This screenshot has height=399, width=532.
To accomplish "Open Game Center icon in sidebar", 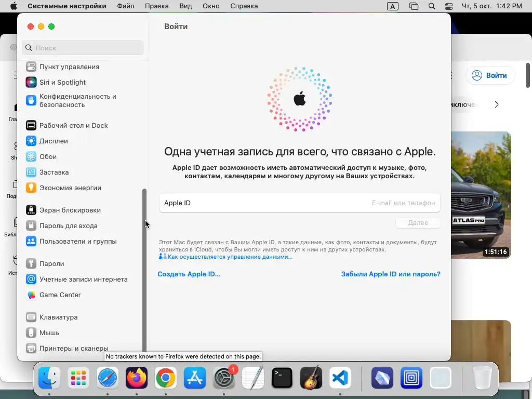I will tap(31, 295).
